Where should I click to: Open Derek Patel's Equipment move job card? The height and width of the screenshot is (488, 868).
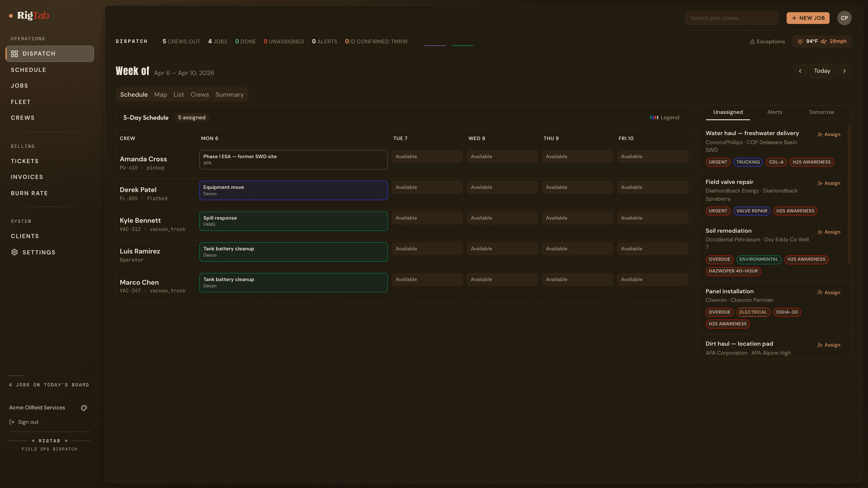point(293,190)
